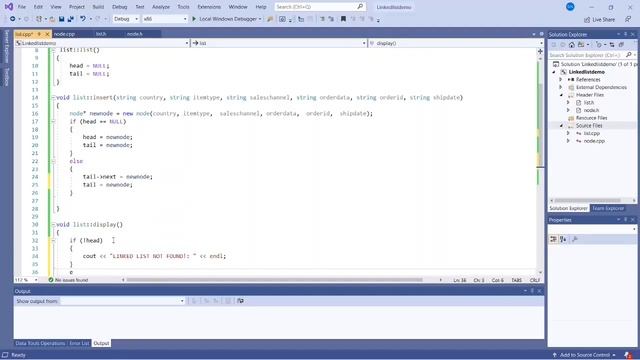Collapse the Source Files folder
640x360 pixels.
(x=561, y=126)
